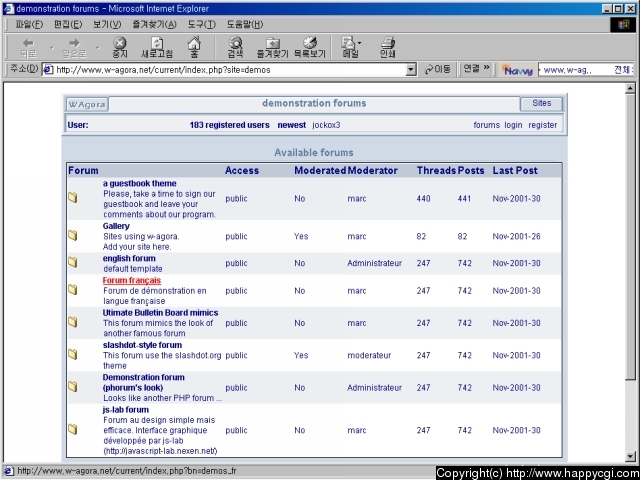Click the Go (이동) button
640x480 pixels.
pyautogui.click(x=437, y=69)
